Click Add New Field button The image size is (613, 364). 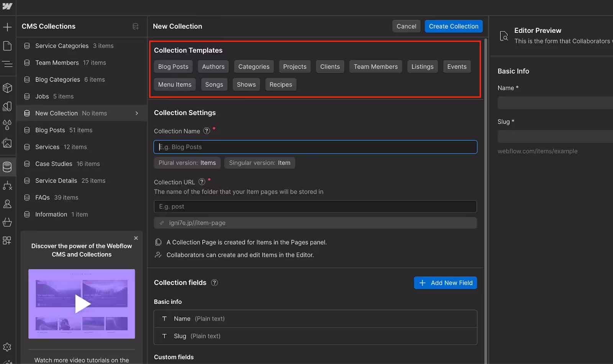(x=446, y=283)
